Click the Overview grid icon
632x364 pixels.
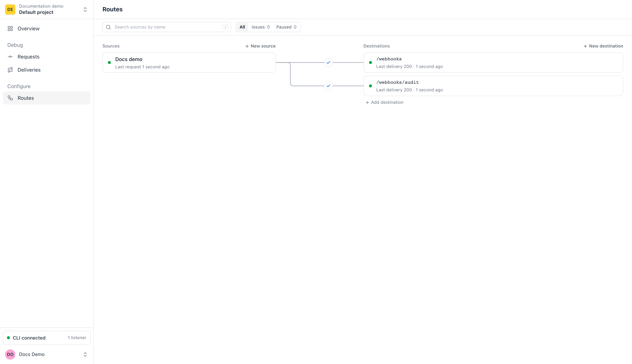click(10, 29)
